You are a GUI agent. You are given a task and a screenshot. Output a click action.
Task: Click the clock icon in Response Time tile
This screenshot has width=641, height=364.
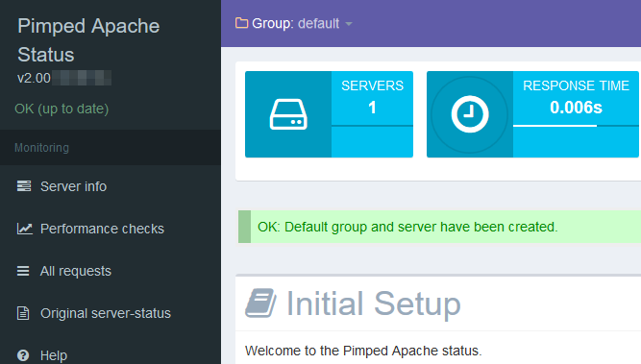(470, 114)
